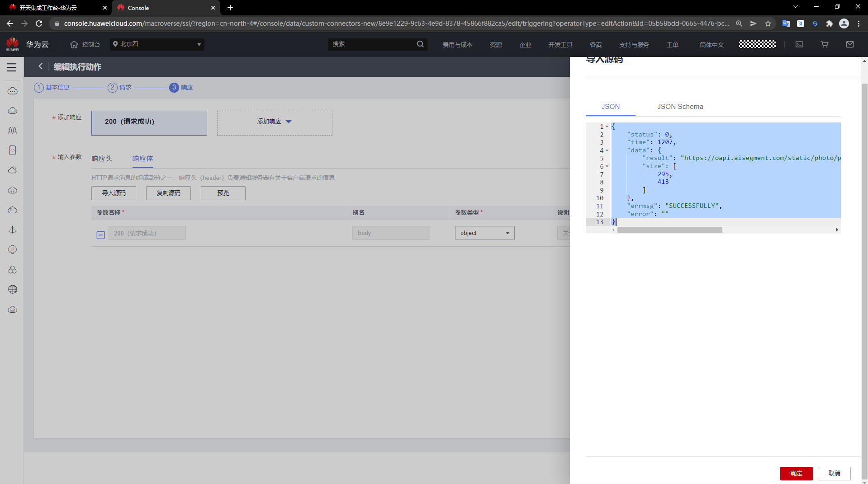Switch to the 响应头 tab
Image resolution: width=868 pixels, height=484 pixels.
[102, 159]
